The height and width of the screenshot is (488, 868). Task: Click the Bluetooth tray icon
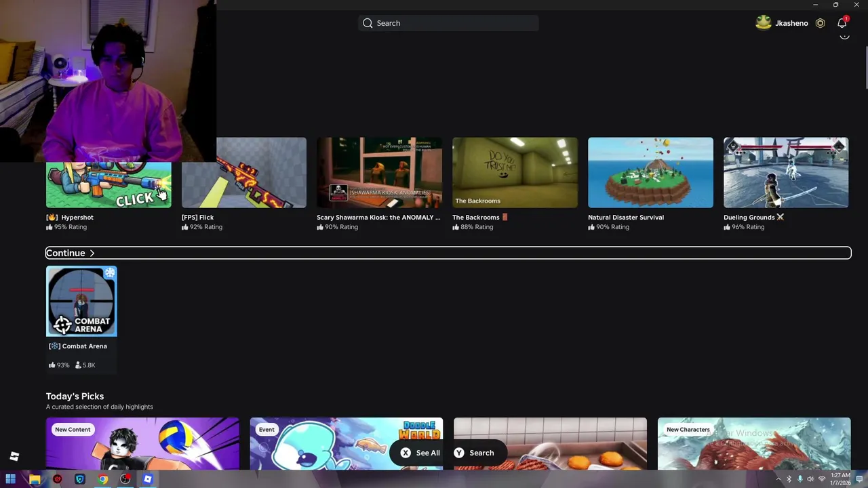click(x=789, y=479)
